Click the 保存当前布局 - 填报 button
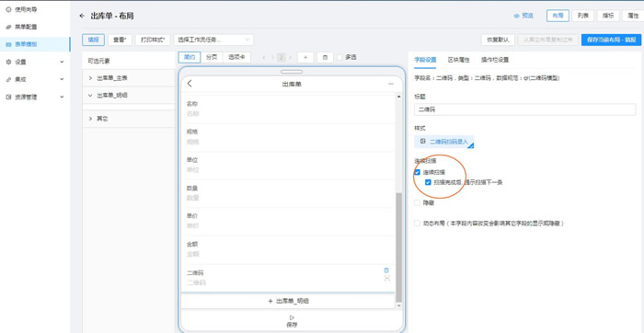The width and height of the screenshot is (644, 333). [x=611, y=40]
